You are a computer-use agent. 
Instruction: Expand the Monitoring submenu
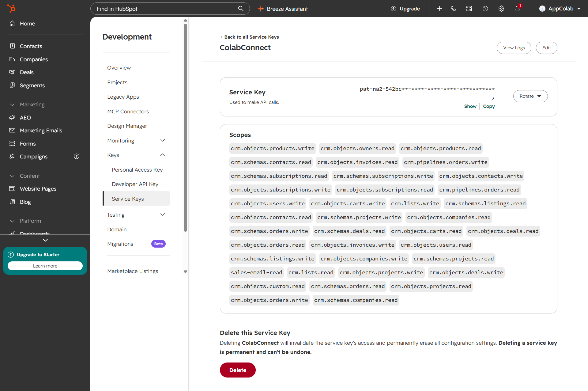[163, 140]
